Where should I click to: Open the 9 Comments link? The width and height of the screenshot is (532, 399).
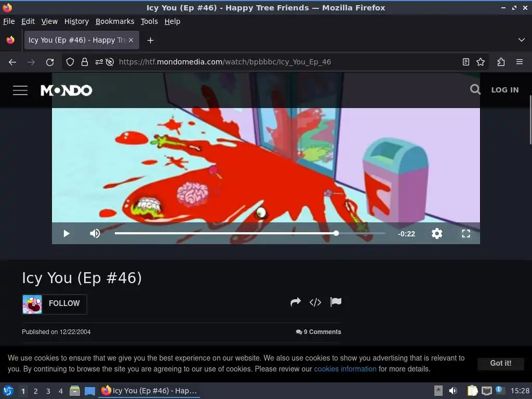[318, 332]
